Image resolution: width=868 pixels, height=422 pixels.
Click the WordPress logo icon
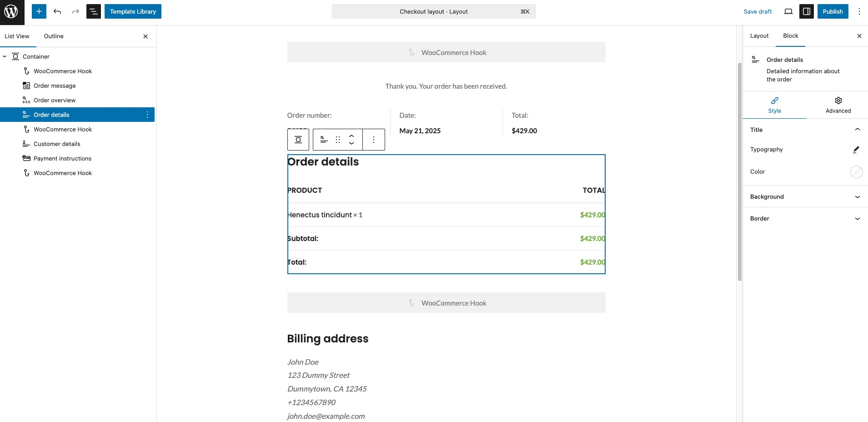pyautogui.click(x=12, y=12)
